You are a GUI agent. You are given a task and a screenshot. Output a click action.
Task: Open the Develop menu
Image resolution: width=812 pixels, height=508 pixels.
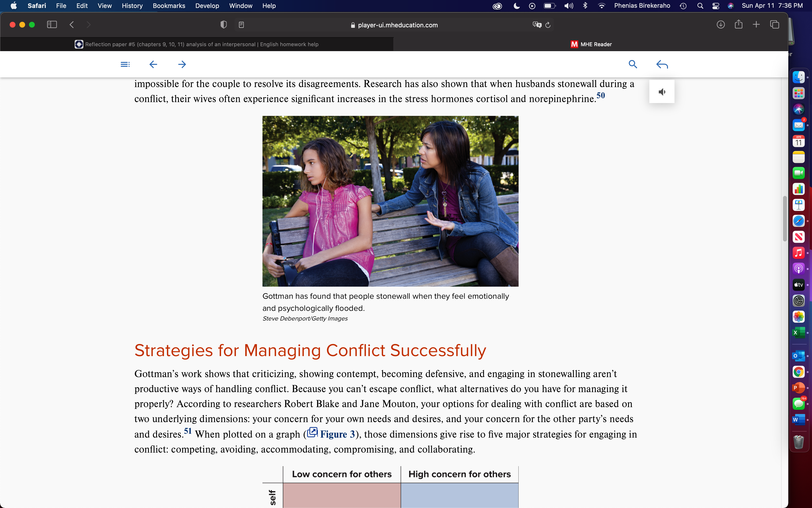pyautogui.click(x=207, y=6)
